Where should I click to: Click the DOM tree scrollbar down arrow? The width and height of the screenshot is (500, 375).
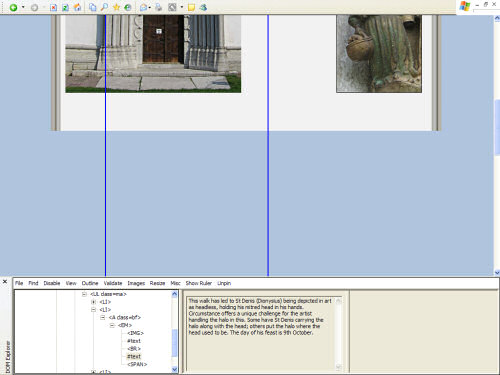(x=174, y=369)
